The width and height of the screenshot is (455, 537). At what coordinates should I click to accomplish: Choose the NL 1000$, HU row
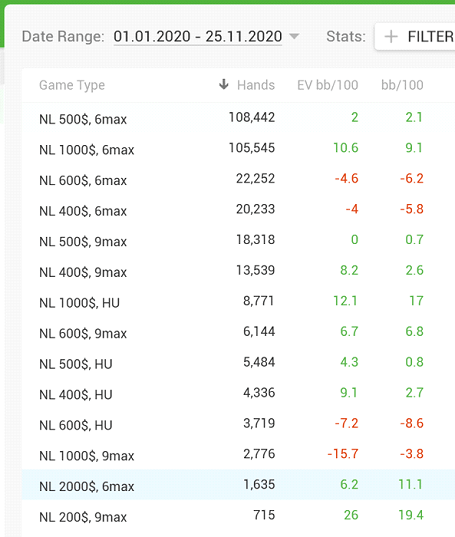(238, 301)
